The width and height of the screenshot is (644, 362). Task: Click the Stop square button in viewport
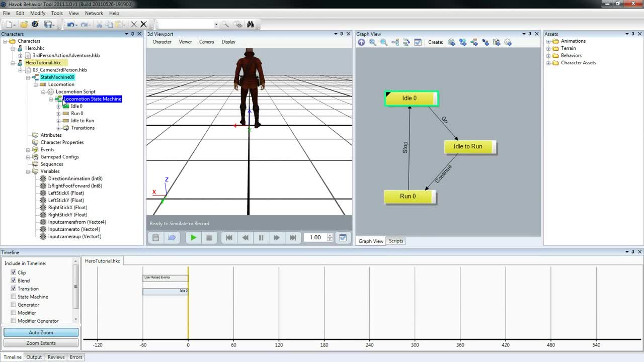(209, 238)
